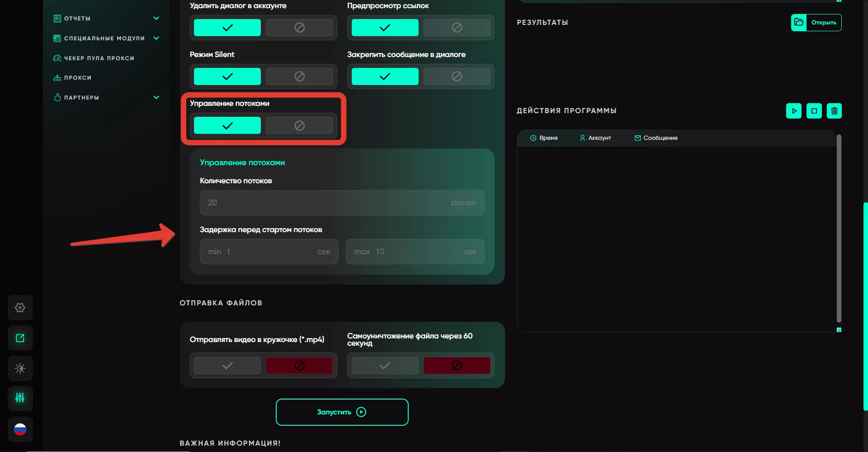Image resolution: width=868 pixels, height=452 pixels.
Task: Click the green Управление потоками section title
Action: (x=242, y=162)
